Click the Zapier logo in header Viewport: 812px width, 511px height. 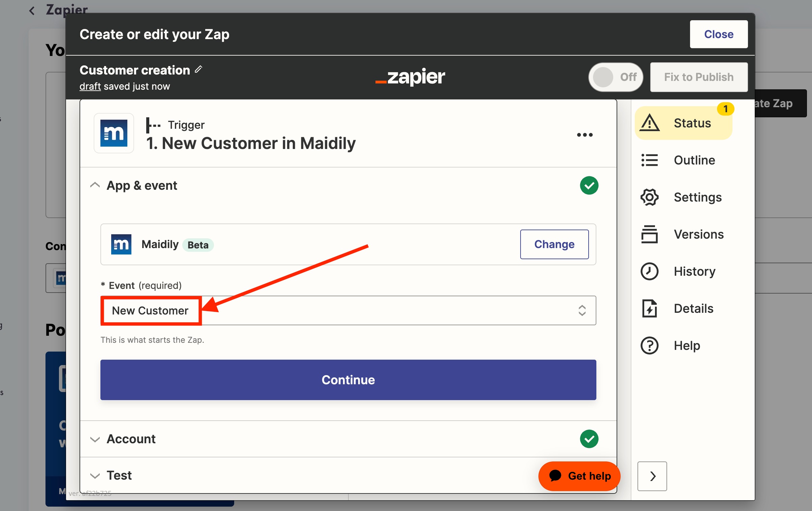[410, 77]
